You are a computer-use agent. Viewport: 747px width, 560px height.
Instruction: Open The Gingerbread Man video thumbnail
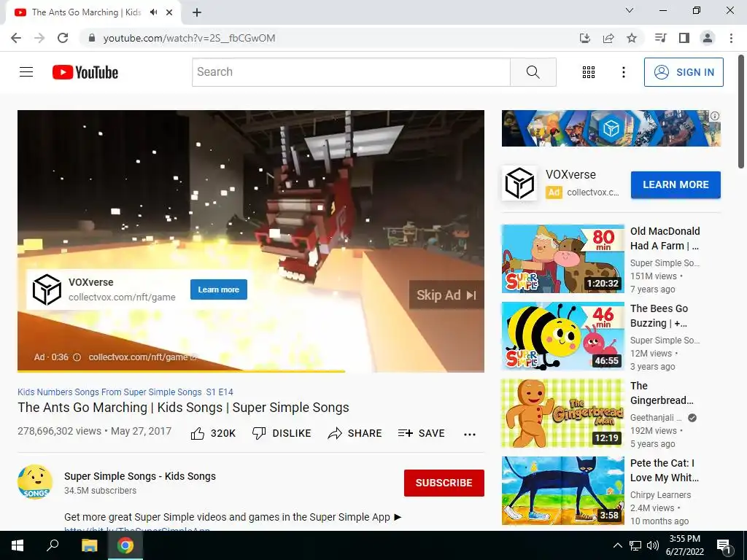tap(562, 413)
